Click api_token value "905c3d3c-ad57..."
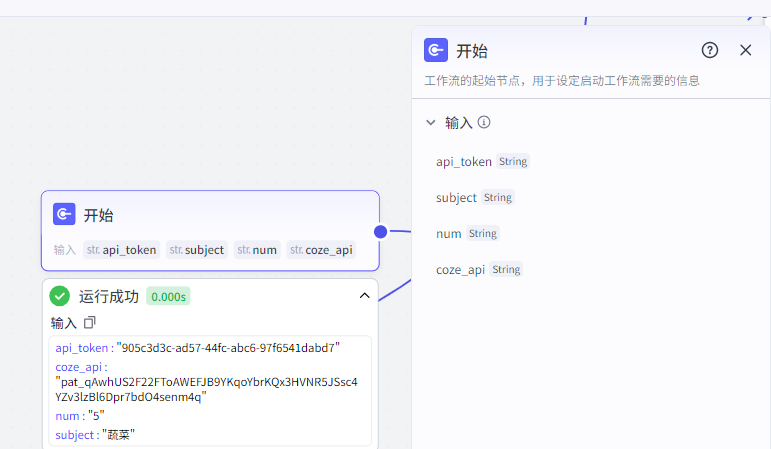Screen dimensions: 771x449 click(x=228, y=348)
